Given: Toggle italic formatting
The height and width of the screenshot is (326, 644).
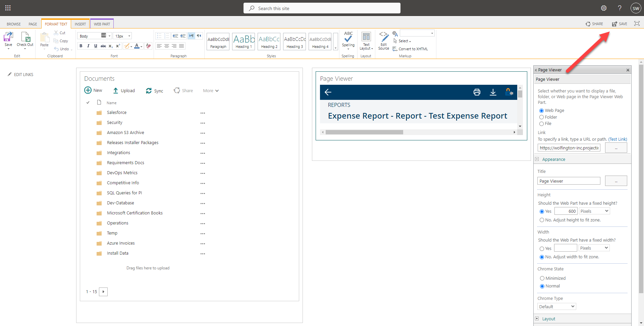Looking at the screenshot, I should click(88, 46).
